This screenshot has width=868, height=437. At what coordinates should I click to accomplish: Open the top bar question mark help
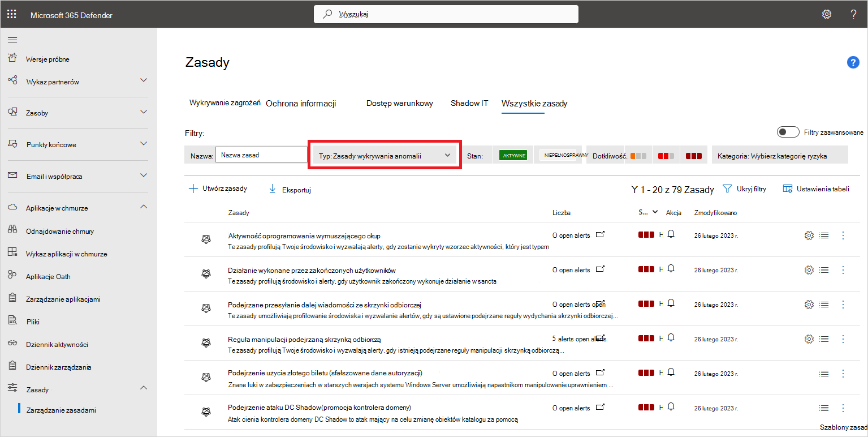coord(853,14)
